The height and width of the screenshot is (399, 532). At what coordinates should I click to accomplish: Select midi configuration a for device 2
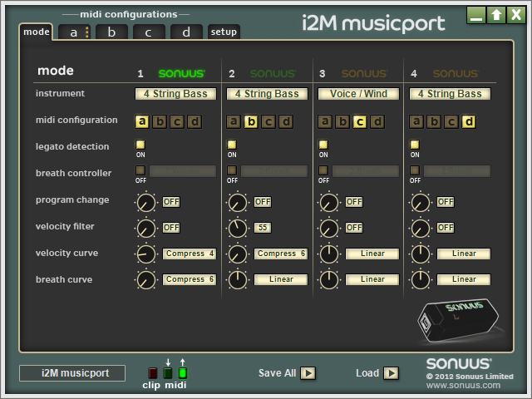click(234, 121)
